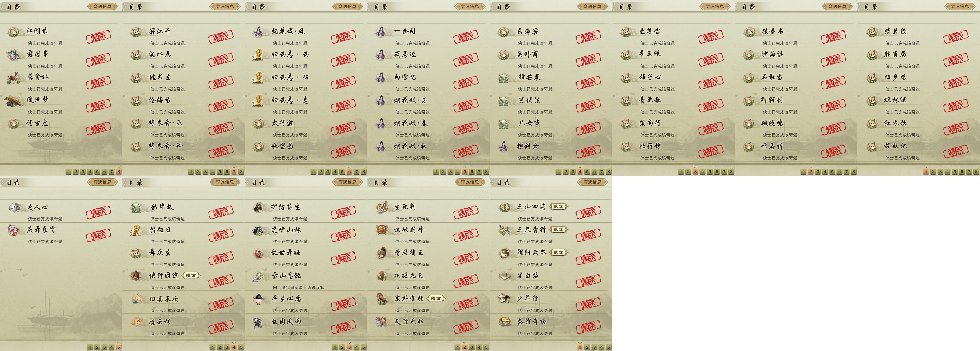Click the lion dance icon for 庆舞良宵
The height and width of the screenshot is (351, 980).
[x=14, y=230]
